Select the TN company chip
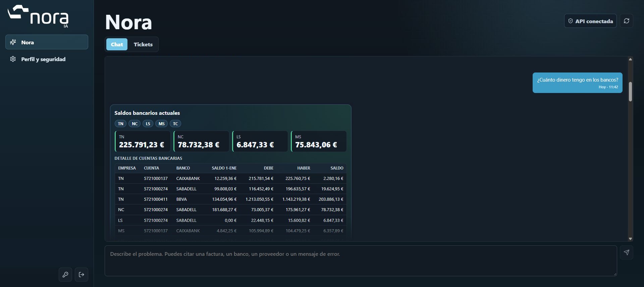Image resolution: width=644 pixels, height=287 pixels. click(x=121, y=124)
